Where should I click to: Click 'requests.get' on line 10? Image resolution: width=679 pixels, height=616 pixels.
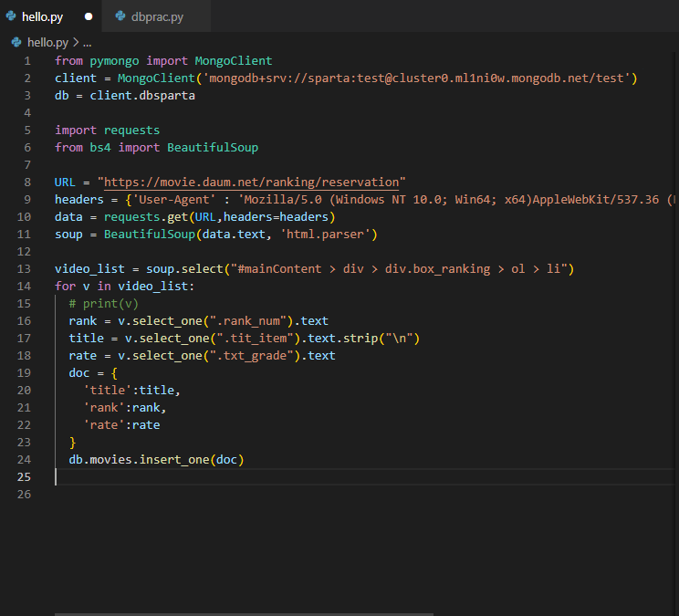click(145, 217)
